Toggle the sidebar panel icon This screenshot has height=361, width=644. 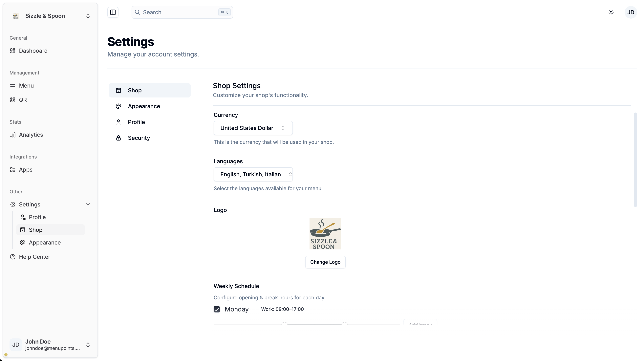click(113, 12)
